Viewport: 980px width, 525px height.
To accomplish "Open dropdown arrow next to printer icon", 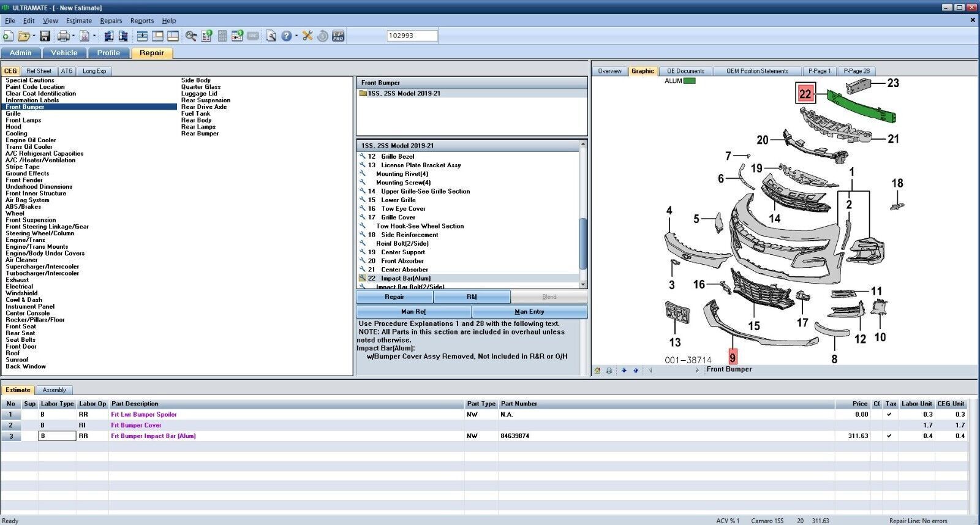I will tap(73, 36).
